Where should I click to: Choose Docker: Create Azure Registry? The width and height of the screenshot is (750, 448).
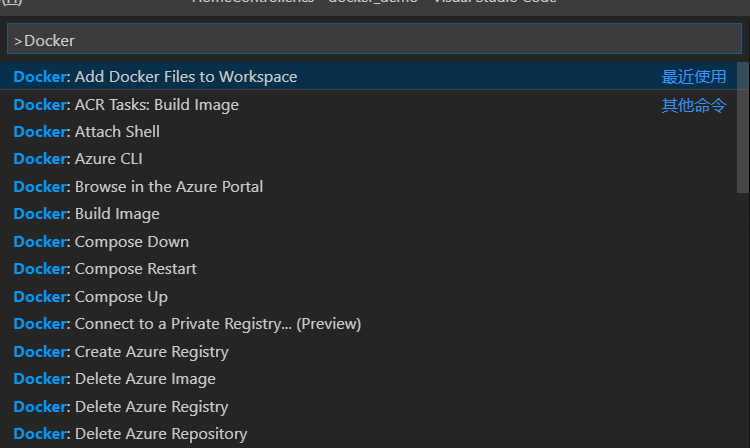click(x=368, y=351)
